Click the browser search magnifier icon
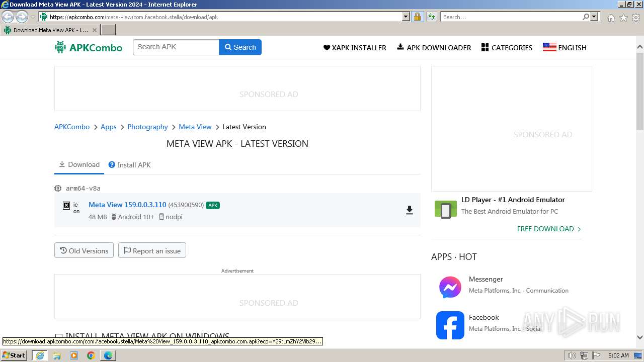The image size is (644, 362). click(586, 17)
